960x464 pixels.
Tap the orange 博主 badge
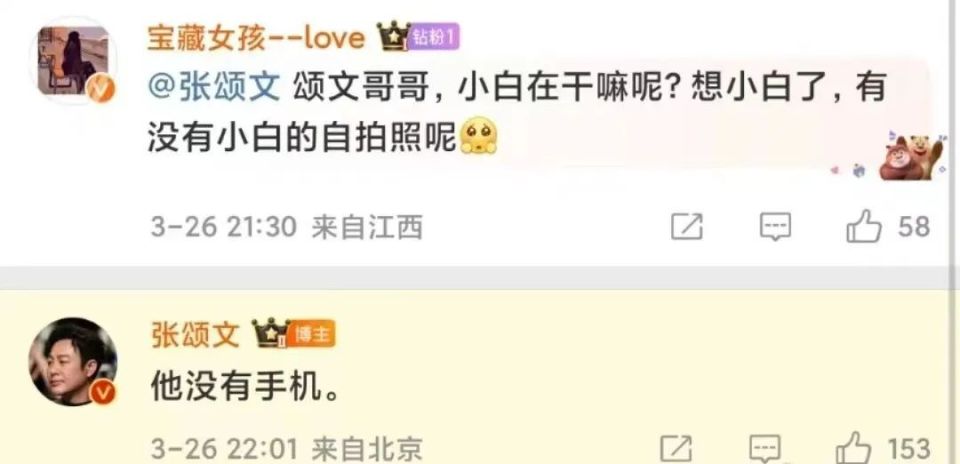[312, 335]
